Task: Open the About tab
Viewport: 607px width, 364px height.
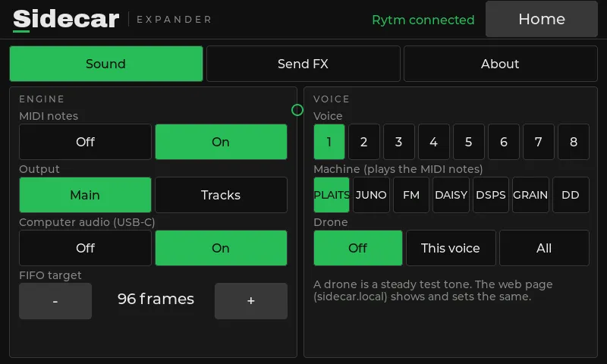Action: (x=500, y=64)
